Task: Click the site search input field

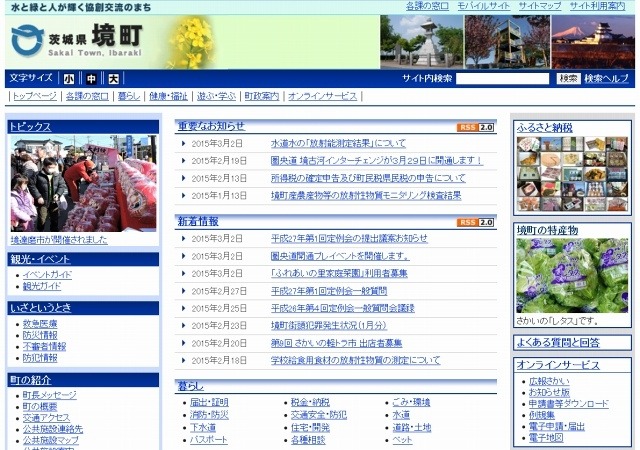Action: pos(502,79)
